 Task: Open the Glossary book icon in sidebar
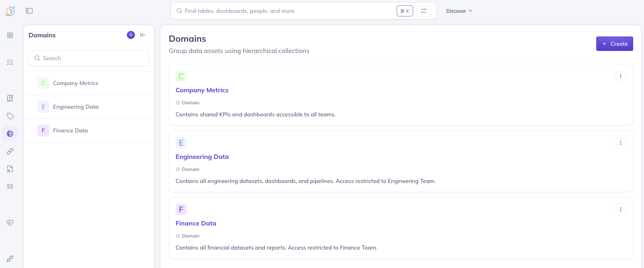click(x=10, y=98)
